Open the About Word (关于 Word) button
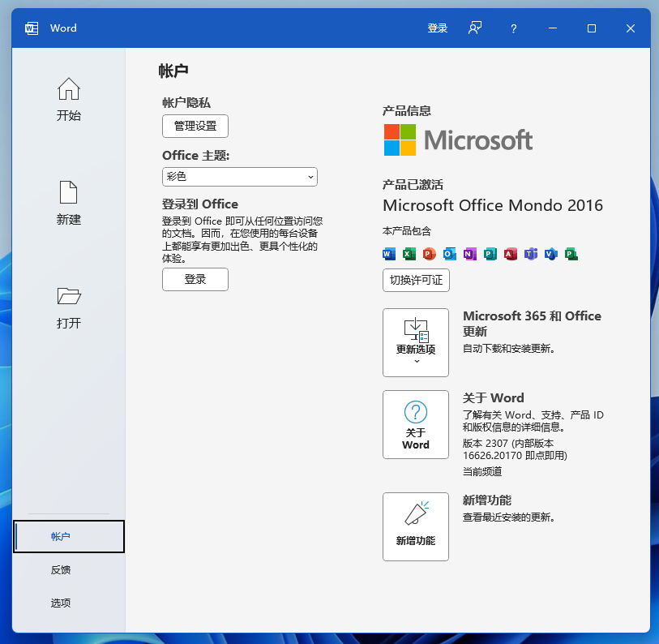659x644 pixels. [x=416, y=424]
